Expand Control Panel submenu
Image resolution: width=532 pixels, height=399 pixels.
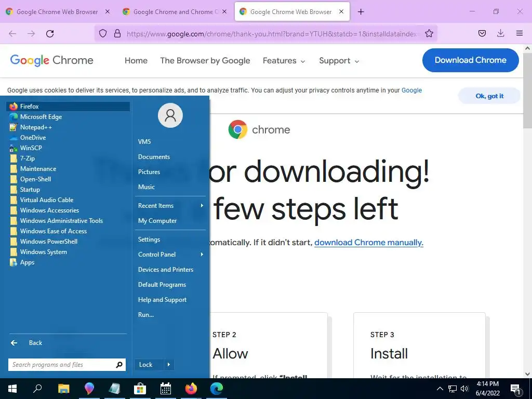[x=170, y=255]
